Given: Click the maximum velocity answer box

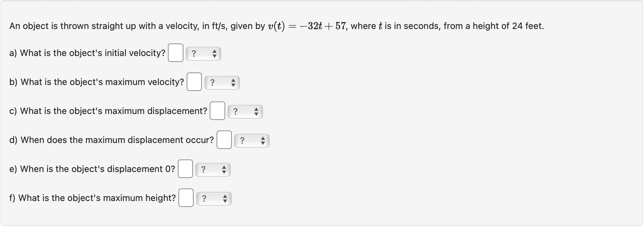Looking at the screenshot, I should [194, 82].
